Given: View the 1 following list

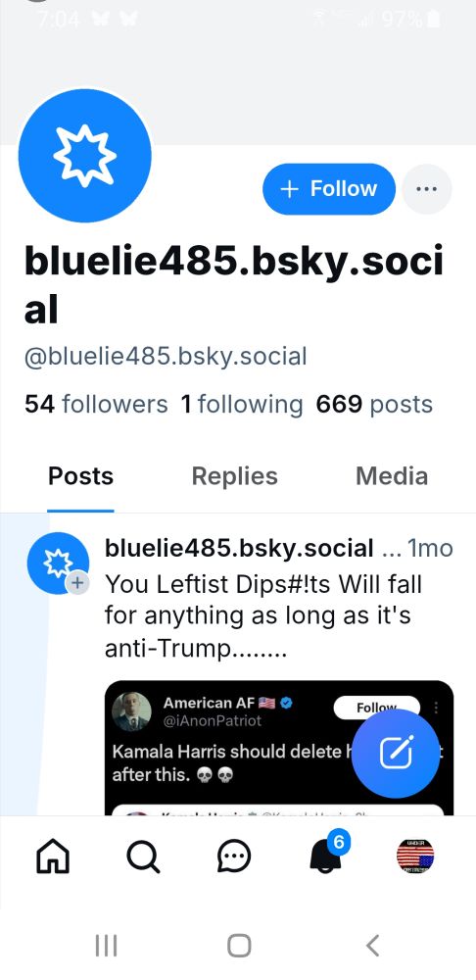Looking at the screenshot, I should 242,404.
